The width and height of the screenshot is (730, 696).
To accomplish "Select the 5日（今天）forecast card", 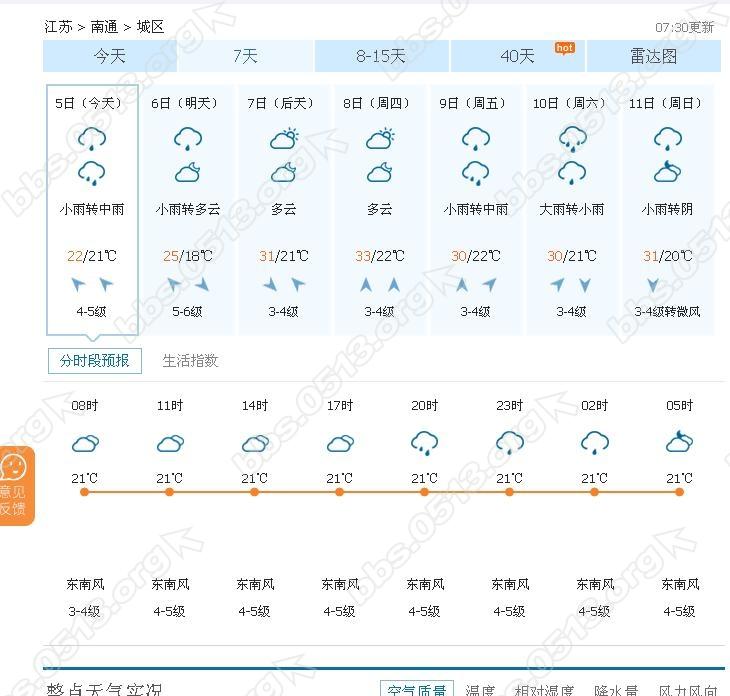I will click(x=92, y=210).
